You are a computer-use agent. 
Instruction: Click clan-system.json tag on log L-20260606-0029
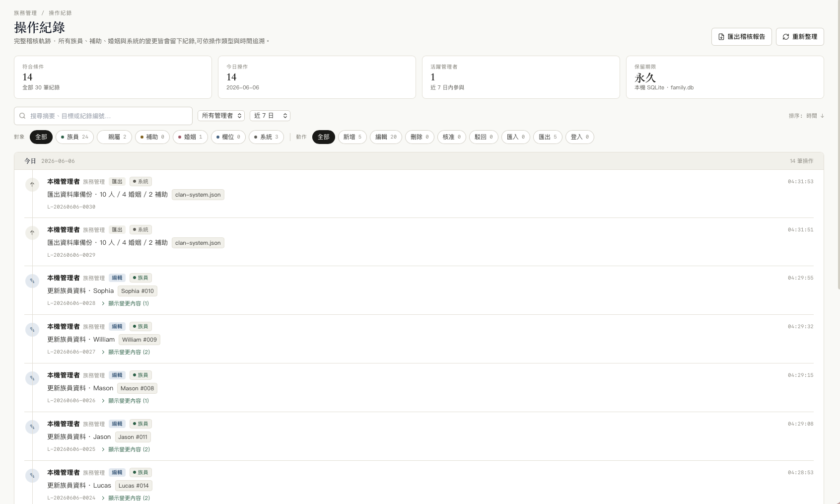(198, 243)
